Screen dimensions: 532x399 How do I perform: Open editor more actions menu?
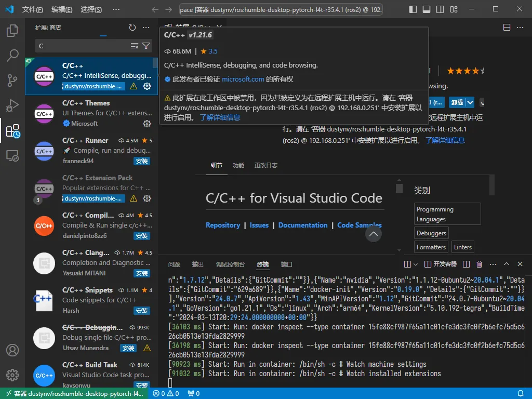pos(520,28)
